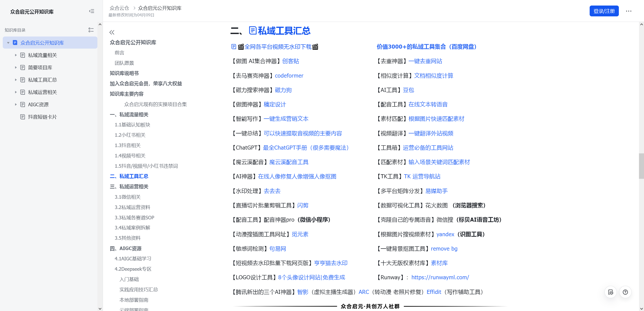Collapse the outline with double-chevron icon

(x=112, y=32)
